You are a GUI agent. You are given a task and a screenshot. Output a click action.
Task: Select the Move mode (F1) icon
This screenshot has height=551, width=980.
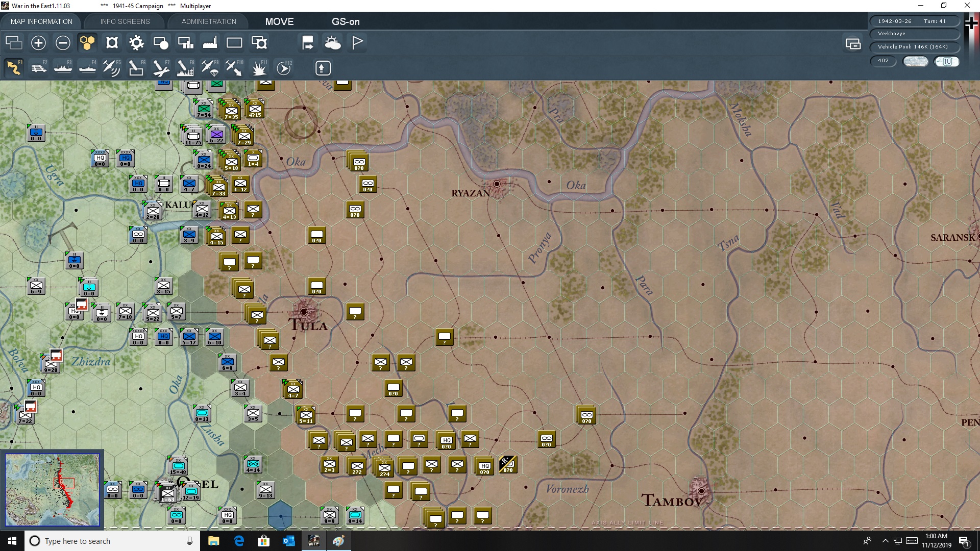[x=14, y=68]
